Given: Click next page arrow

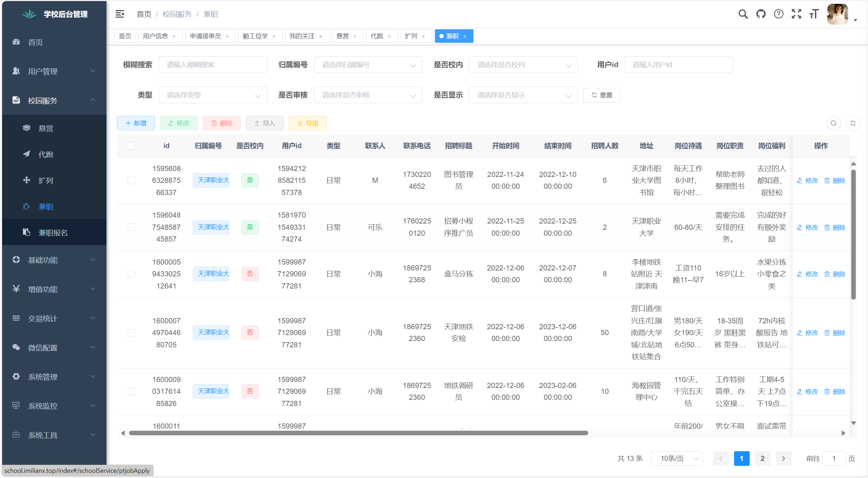Looking at the screenshot, I should coord(783,459).
